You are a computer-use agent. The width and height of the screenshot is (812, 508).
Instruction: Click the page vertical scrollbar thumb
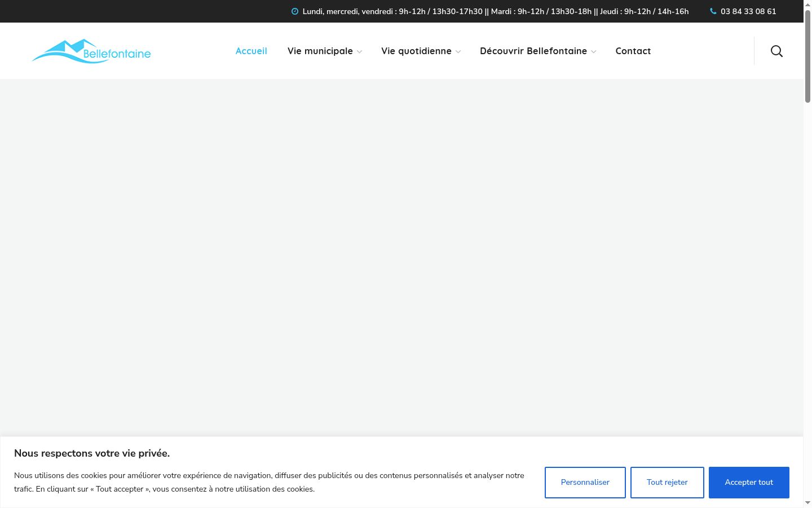tap(807, 55)
